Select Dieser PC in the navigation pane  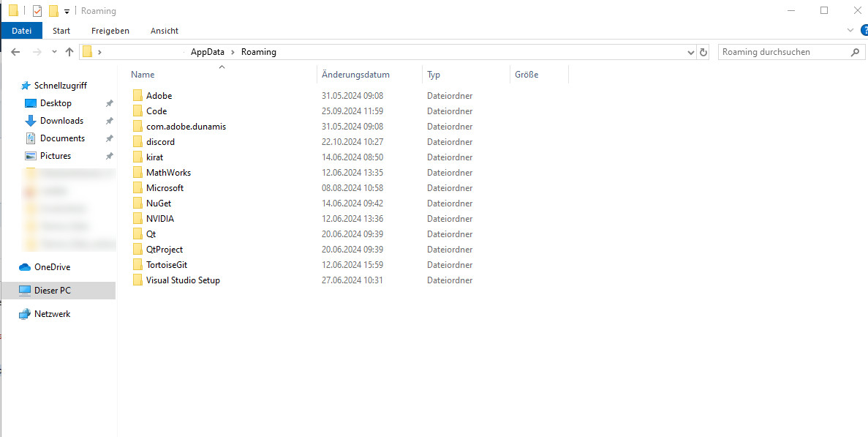click(x=58, y=290)
